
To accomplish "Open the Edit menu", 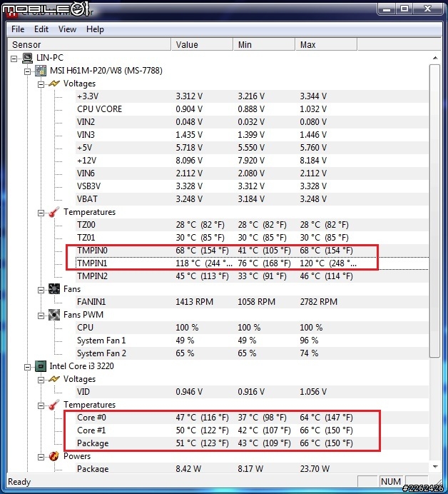I will click(41, 29).
